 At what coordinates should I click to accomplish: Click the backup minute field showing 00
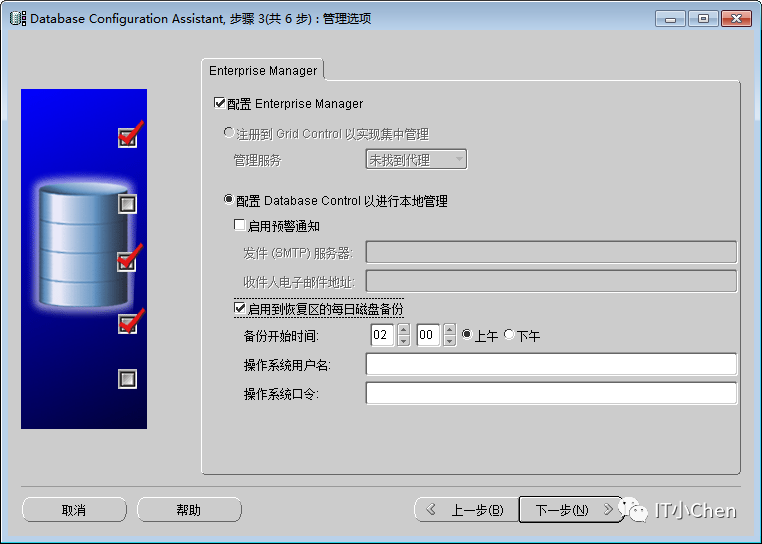(x=428, y=334)
